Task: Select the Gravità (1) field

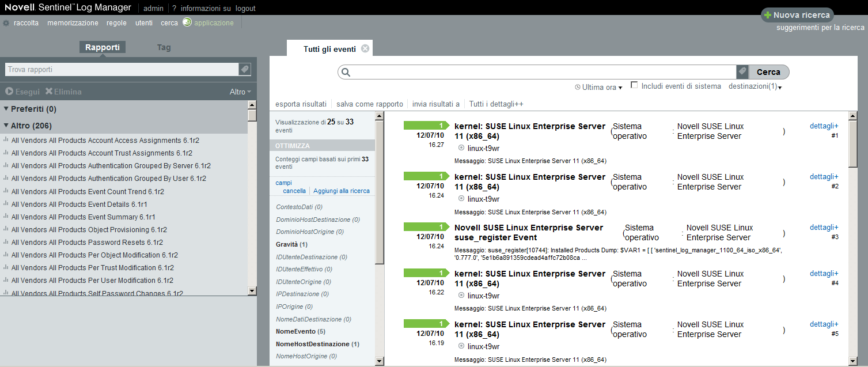Action: (x=291, y=244)
